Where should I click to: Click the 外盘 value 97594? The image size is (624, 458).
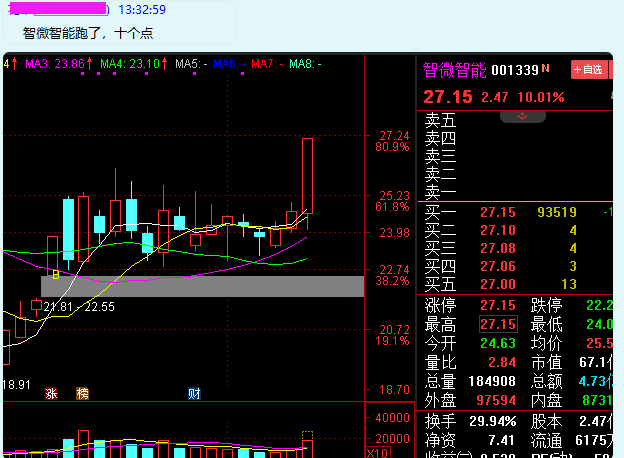point(496,400)
